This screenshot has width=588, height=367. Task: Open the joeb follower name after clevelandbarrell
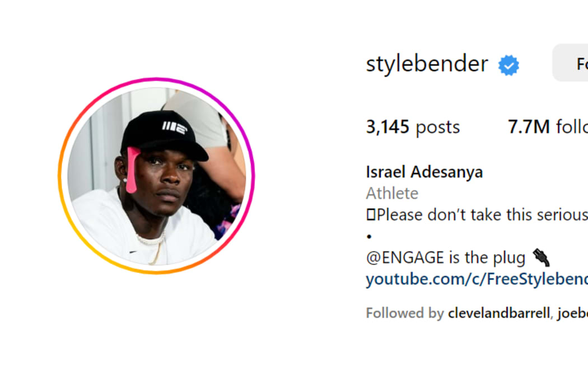coord(573,313)
